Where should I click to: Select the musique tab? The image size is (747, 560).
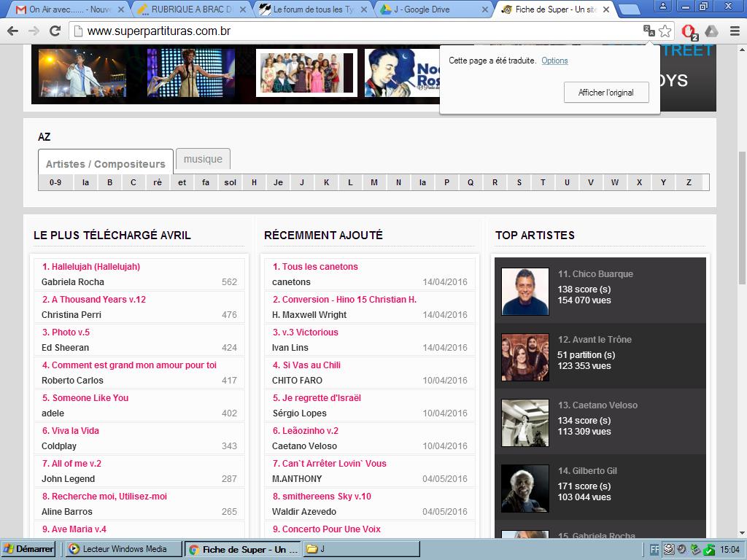click(203, 159)
